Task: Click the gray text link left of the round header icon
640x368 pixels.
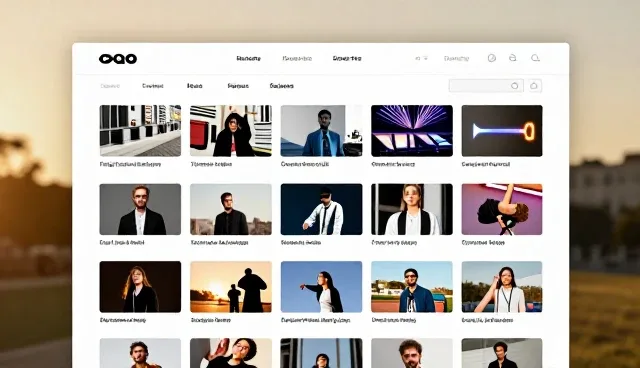Action: (456, 58)
